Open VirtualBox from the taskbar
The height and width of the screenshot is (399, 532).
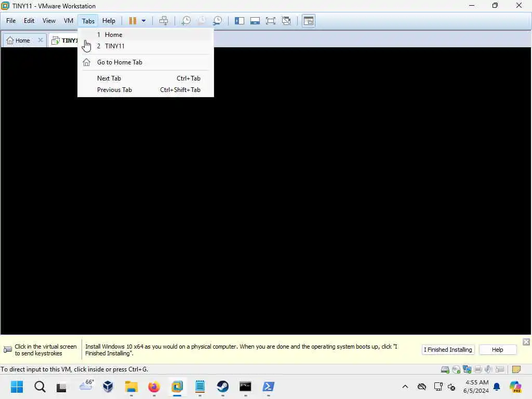[x=108, y=387]
